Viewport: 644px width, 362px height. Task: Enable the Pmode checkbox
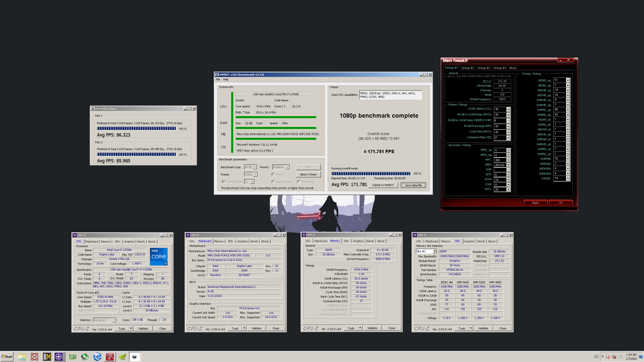point(273,174)
